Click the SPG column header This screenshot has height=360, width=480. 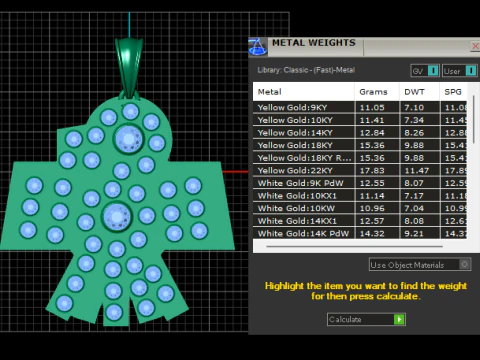point(453,92)
